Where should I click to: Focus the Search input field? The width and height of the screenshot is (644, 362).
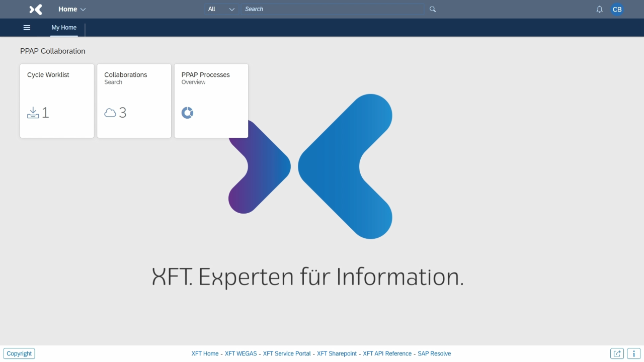(333, 9)
